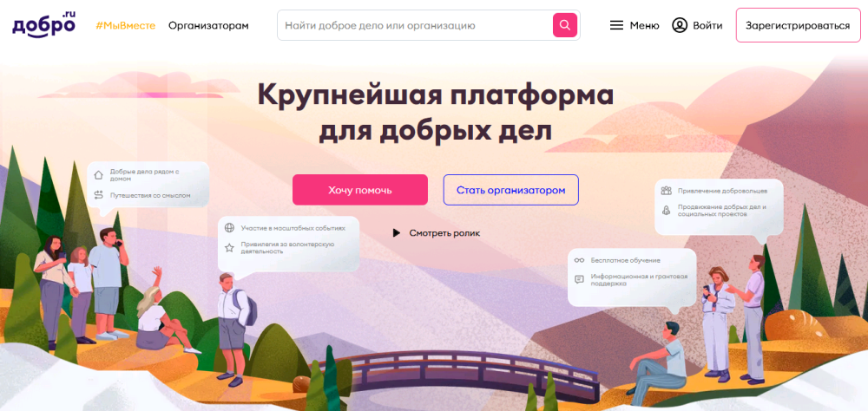This screenshot has width=868, height=411.
Task: Click the Хочу помочь button
Action: 360,190
